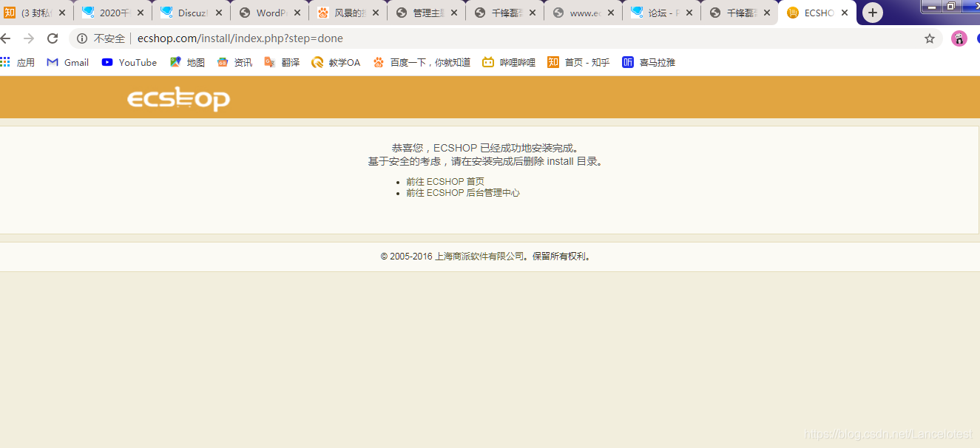
Task: Close the Discuz! tab
Action: 219,13
